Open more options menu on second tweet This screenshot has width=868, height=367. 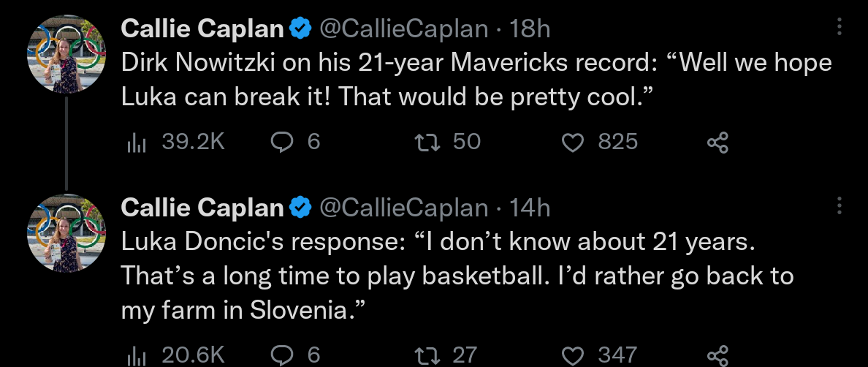point(839,208)
